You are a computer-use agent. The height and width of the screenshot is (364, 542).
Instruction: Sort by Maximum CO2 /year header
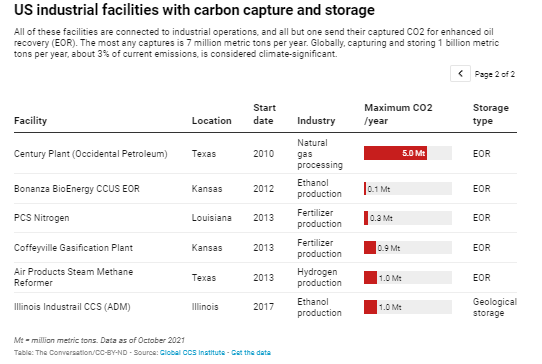click(398, 114)
